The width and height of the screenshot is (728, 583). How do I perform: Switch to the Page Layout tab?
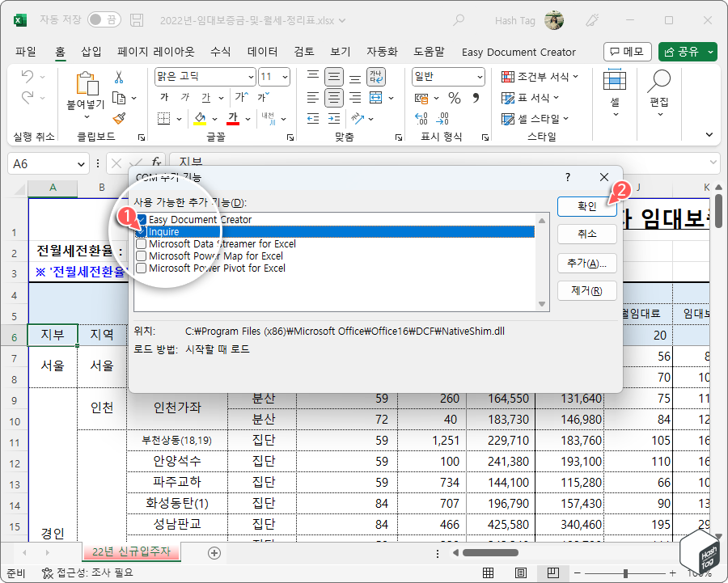155,52
